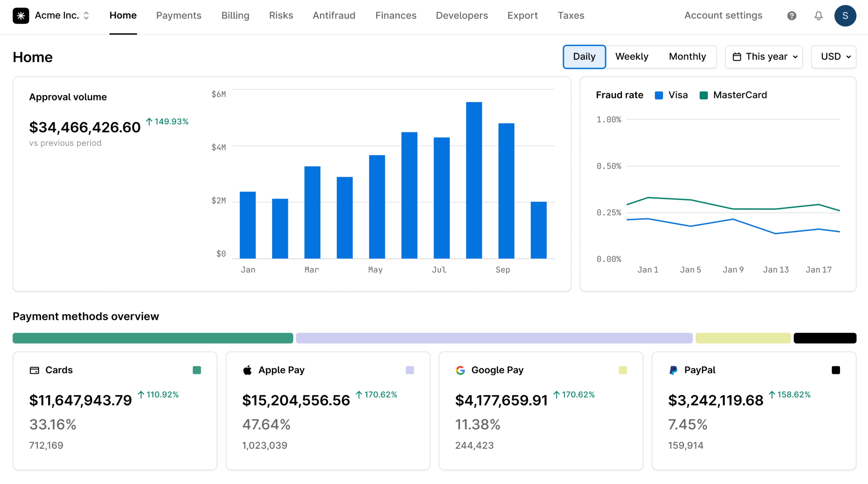The image size is (868, 484).
Task: Click the black swatch on PayPal card
Action: 836,370
